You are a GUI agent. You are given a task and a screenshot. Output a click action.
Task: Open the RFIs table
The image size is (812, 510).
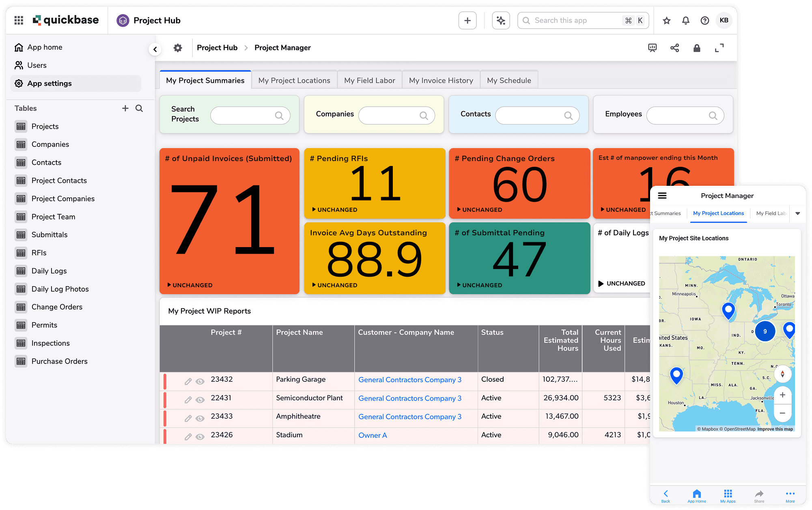tap(31, 253)
